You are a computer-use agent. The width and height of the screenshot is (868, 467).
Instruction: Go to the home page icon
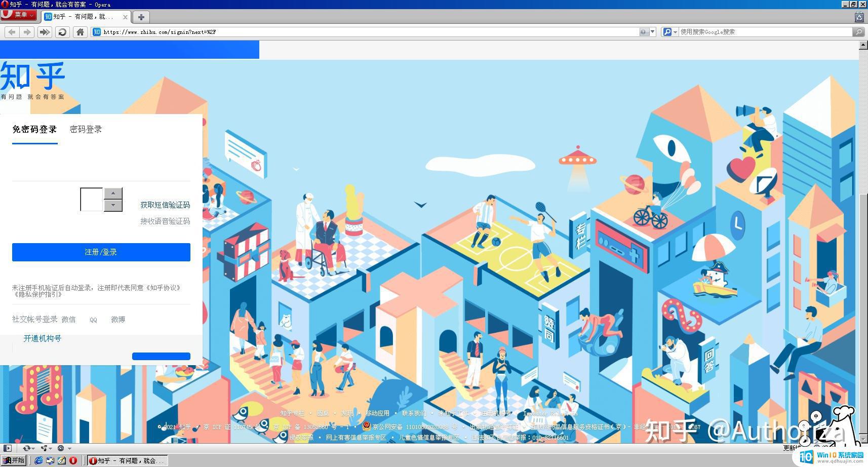click(x=80, y=32)
